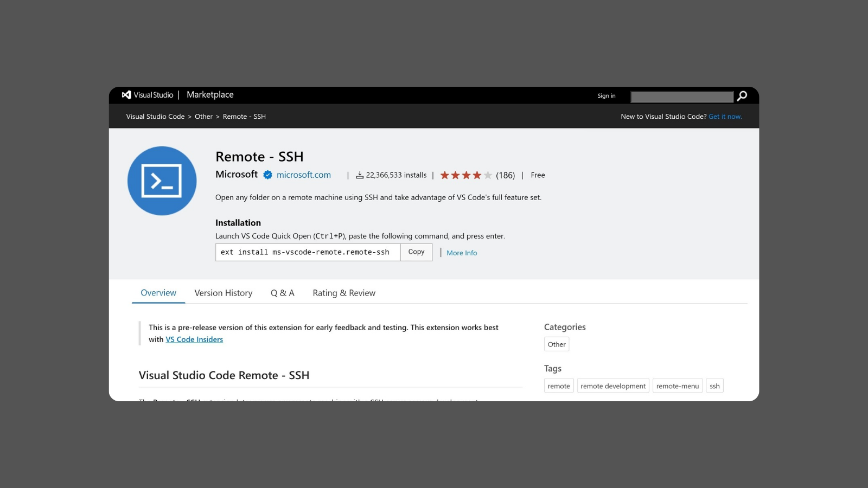Image resolution: width=868 pixels, height=488 pixels.
Task: Click the Free price label
Action: tap(538, 175)
